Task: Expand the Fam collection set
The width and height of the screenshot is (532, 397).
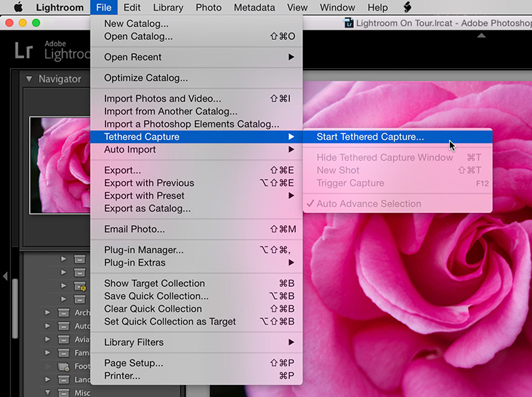Action: (x=48, y=353)
